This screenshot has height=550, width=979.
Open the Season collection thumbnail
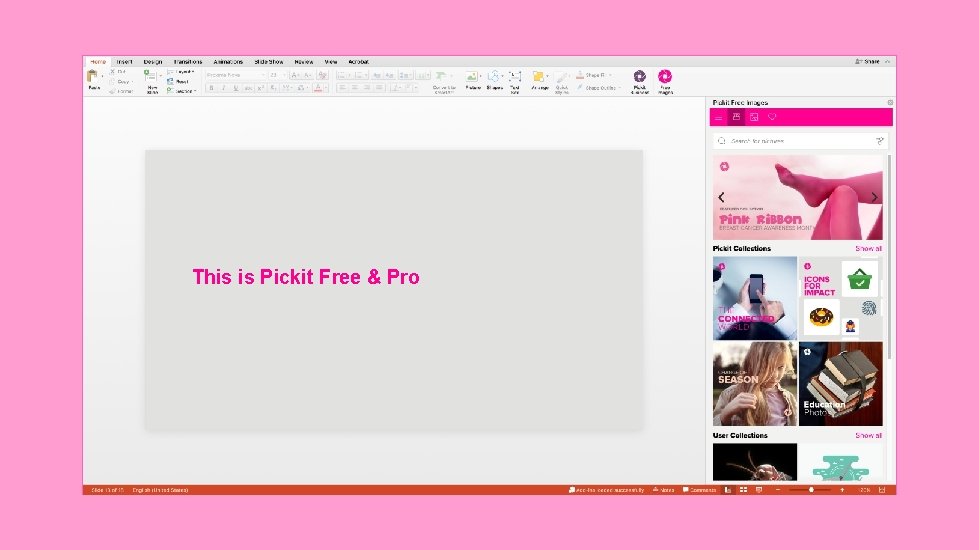(755, 383)
